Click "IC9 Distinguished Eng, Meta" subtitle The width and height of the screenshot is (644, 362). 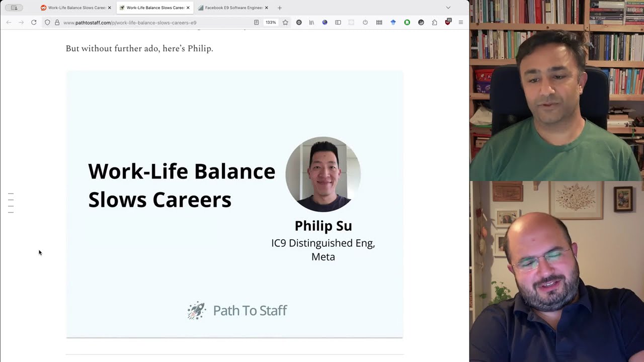pos(323,250)
